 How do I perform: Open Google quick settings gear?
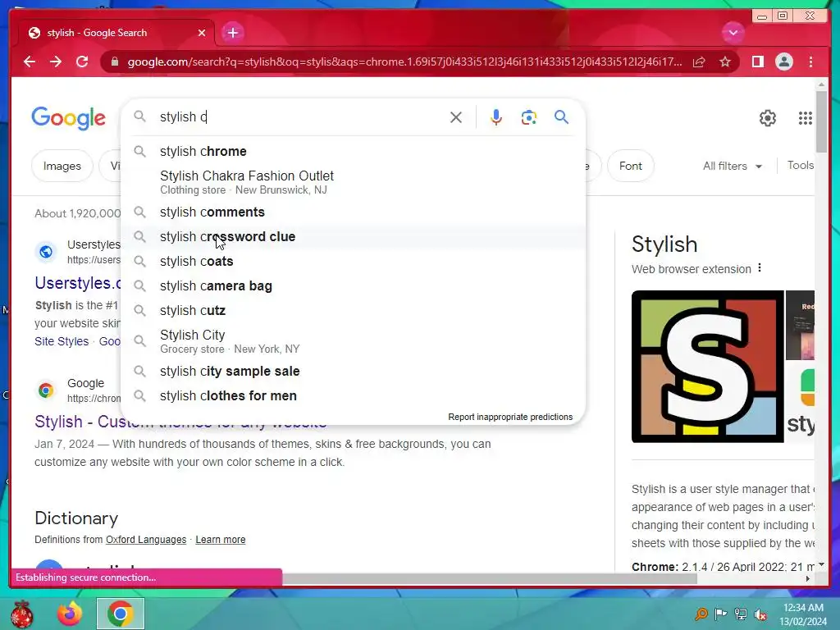(x=768, y=118)
